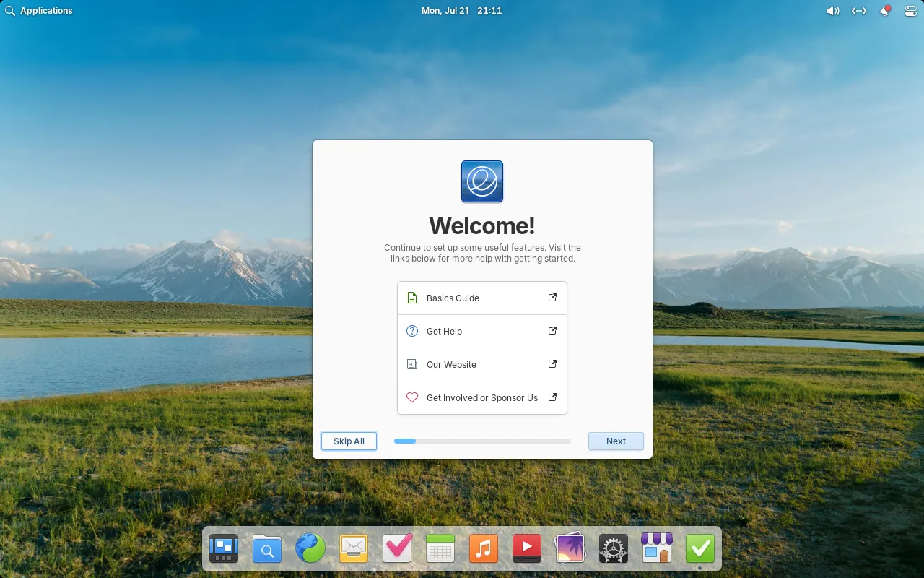Open the Videos app in dock
Screen dimensions: 924x578
[x=527, y=549]
